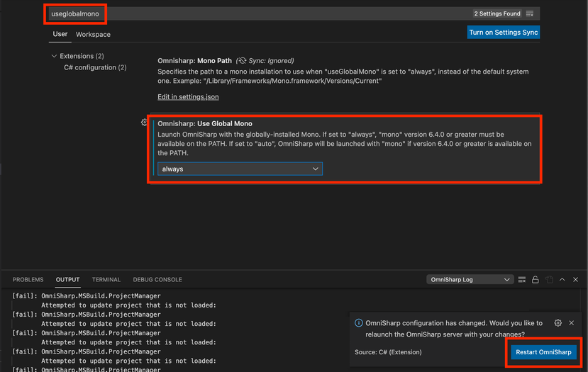Open log output file icon
588x372 pixels.
point(549,279)
